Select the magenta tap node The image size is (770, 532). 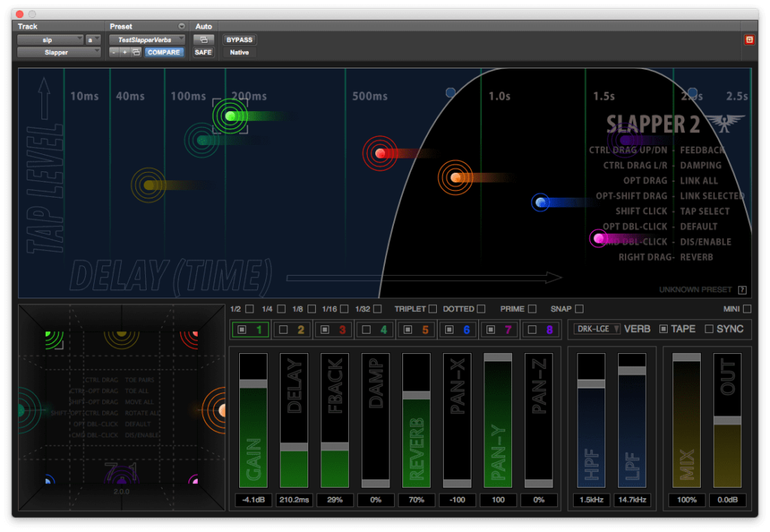[x=599, y=239]
